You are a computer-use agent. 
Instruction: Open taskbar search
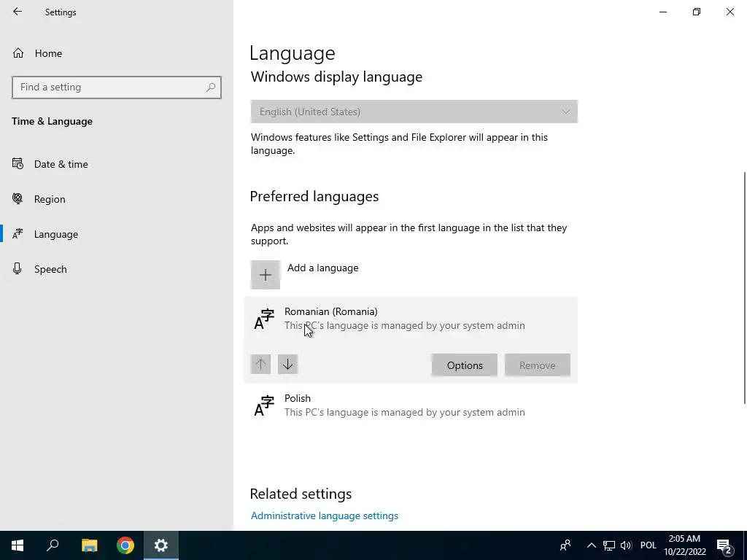[53, 545]
